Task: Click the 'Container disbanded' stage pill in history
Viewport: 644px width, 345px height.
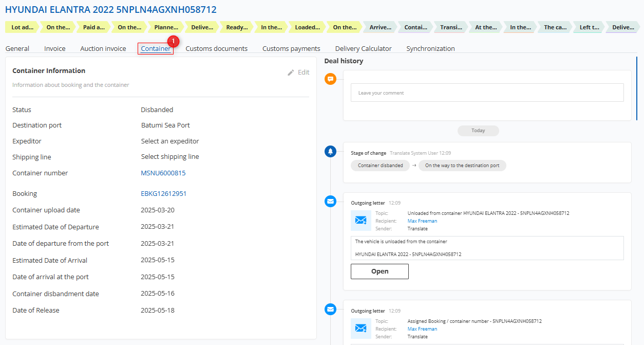Action: [x=381, y=166]
